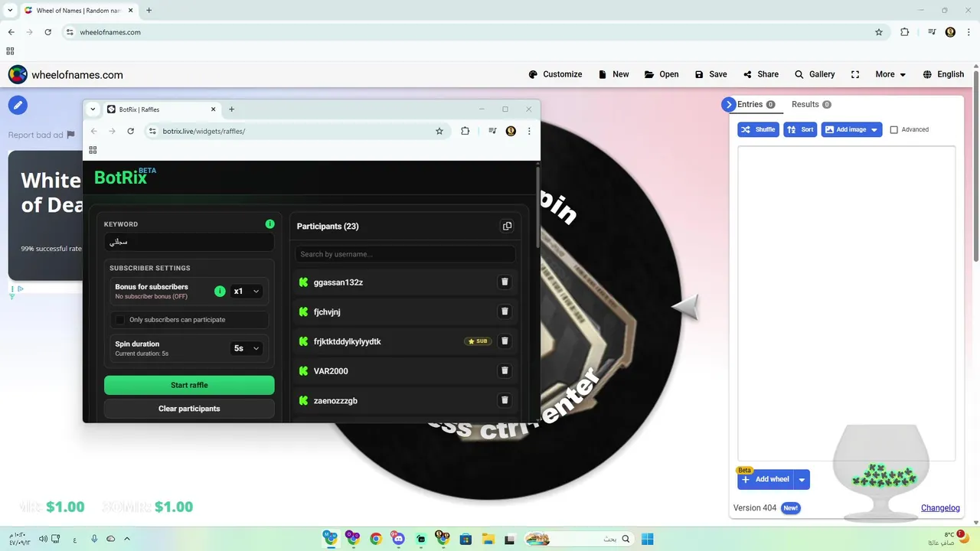Enter fullscreen mode on Wheel of Names
Viewport: 980px width, 551px height.
pyautogui.click(x=855, y=74)
